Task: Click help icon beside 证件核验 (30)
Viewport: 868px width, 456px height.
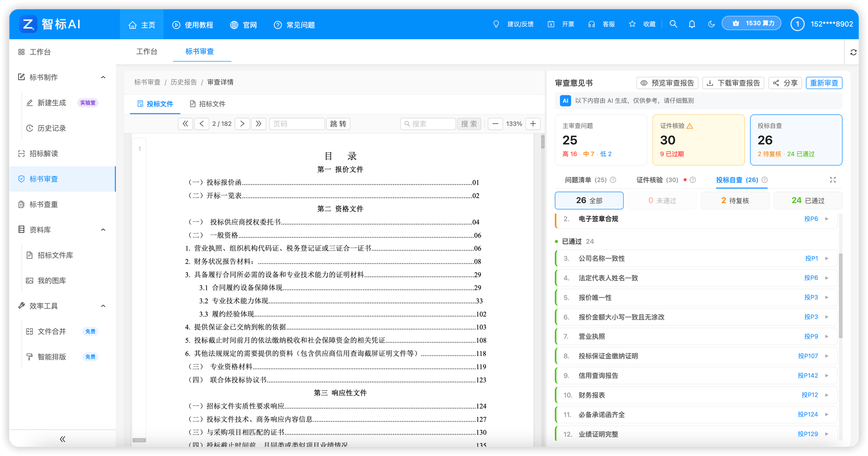Action: [x=693, y=180]
